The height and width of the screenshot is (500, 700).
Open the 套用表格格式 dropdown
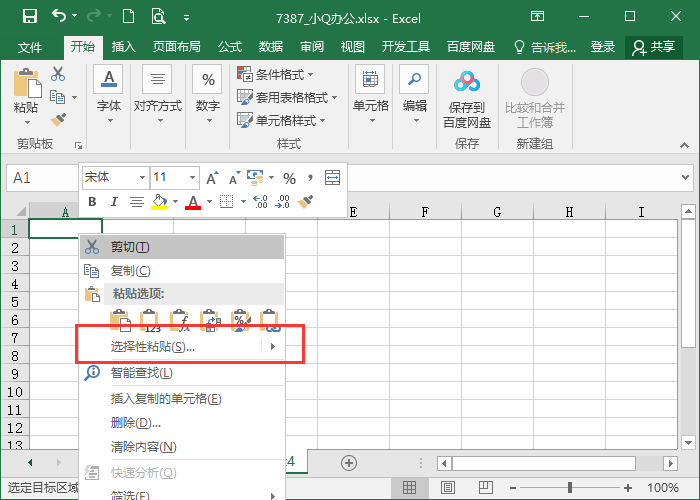click(287, 97)
